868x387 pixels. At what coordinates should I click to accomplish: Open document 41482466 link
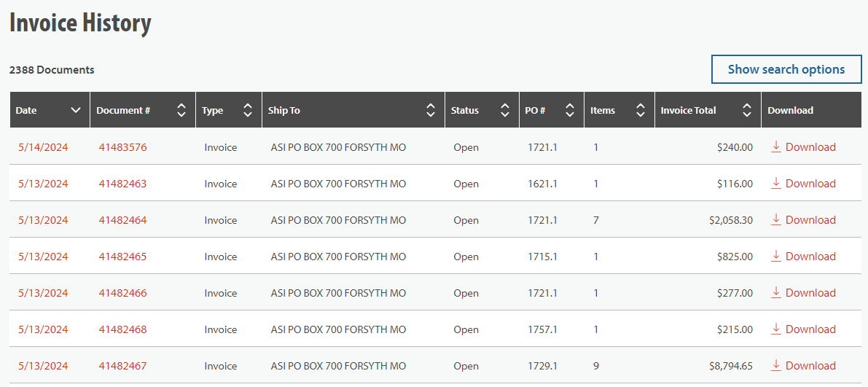tap(122, 293)
